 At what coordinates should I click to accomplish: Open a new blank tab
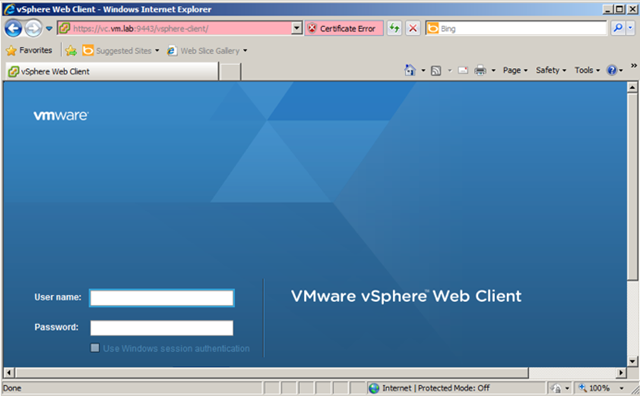[230, 72]
